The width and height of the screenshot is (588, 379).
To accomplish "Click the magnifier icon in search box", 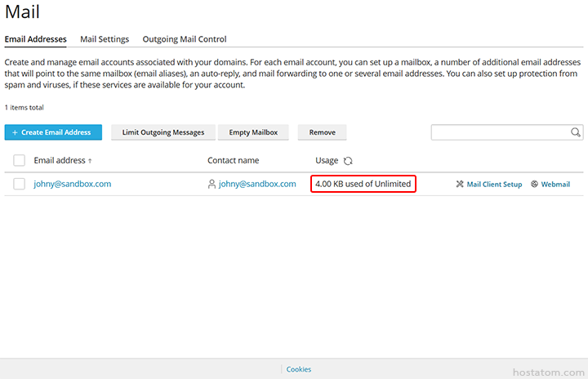I will click(x=576, y=132).
